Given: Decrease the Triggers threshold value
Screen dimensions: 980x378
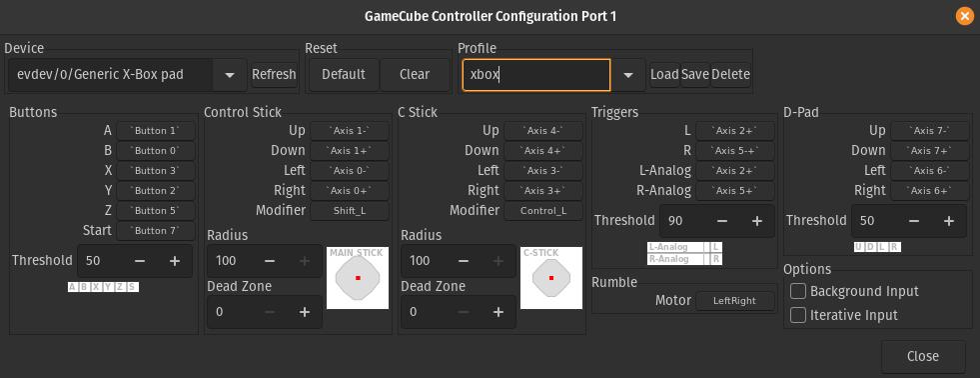Looking at the screenshot, I should [x=722, y=220].
